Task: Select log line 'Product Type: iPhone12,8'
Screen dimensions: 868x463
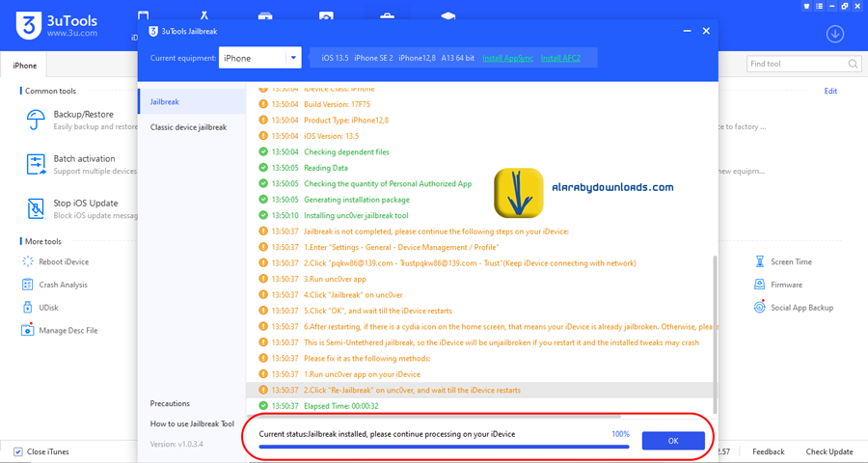Action: (x=346, y=121)
